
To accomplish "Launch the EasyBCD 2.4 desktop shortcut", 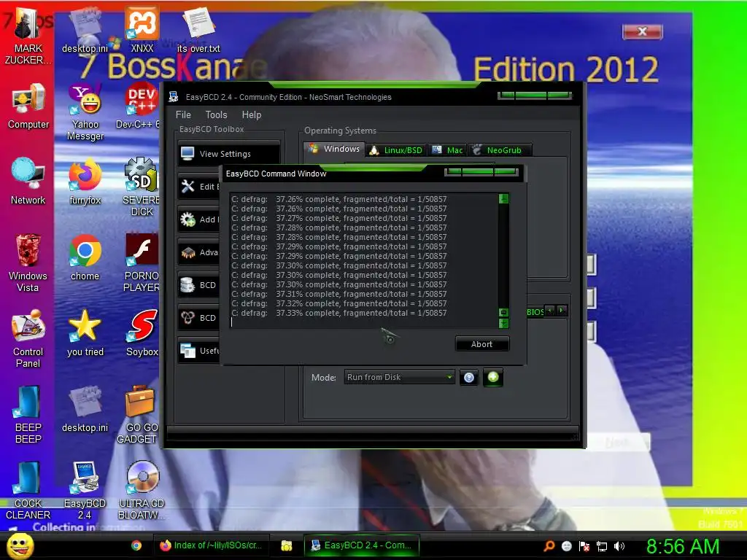I will pyautogui.click(x=85, y=491).
